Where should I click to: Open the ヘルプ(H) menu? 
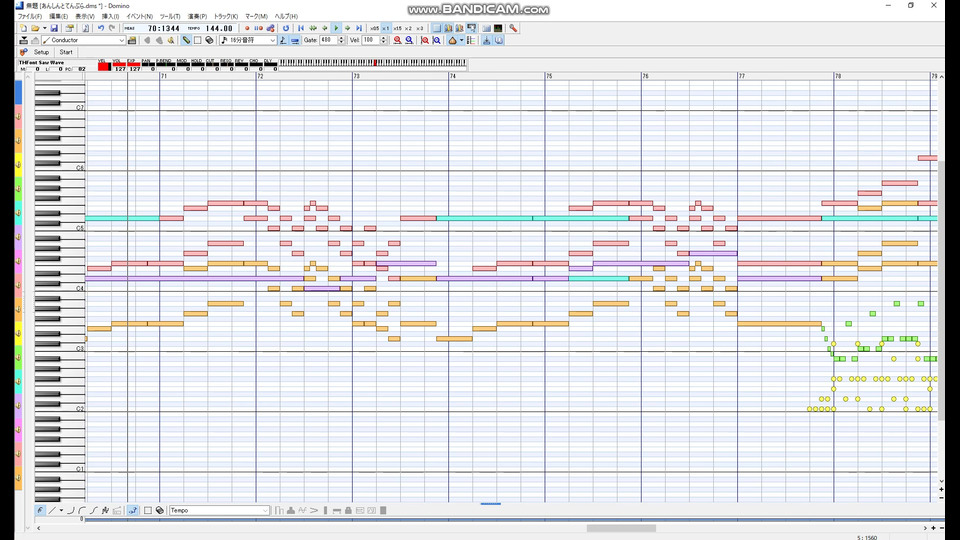pos(286,17)
